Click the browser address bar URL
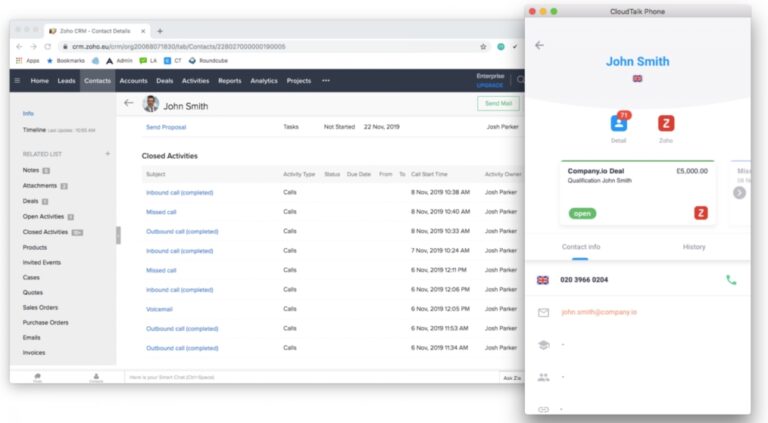The height and width of the screenshot is (423, 768). (x=179, y=47)
